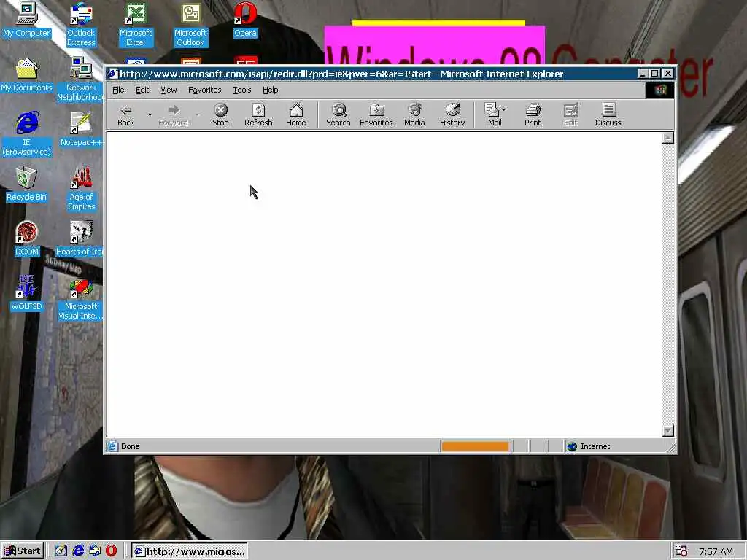Select DOOM desktop shortcut
Image resolution: width=747 pixels, height=560 pixels.
point(27,238)
